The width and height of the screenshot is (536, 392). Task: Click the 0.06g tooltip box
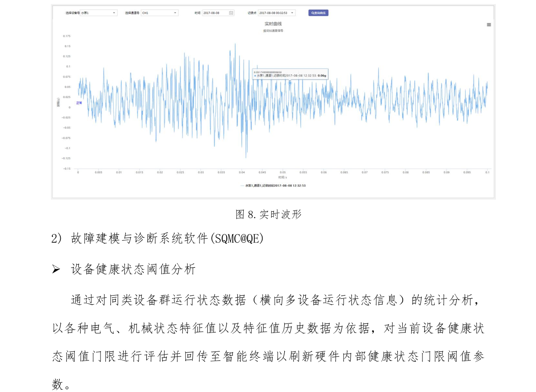click(x=290, y=74)
